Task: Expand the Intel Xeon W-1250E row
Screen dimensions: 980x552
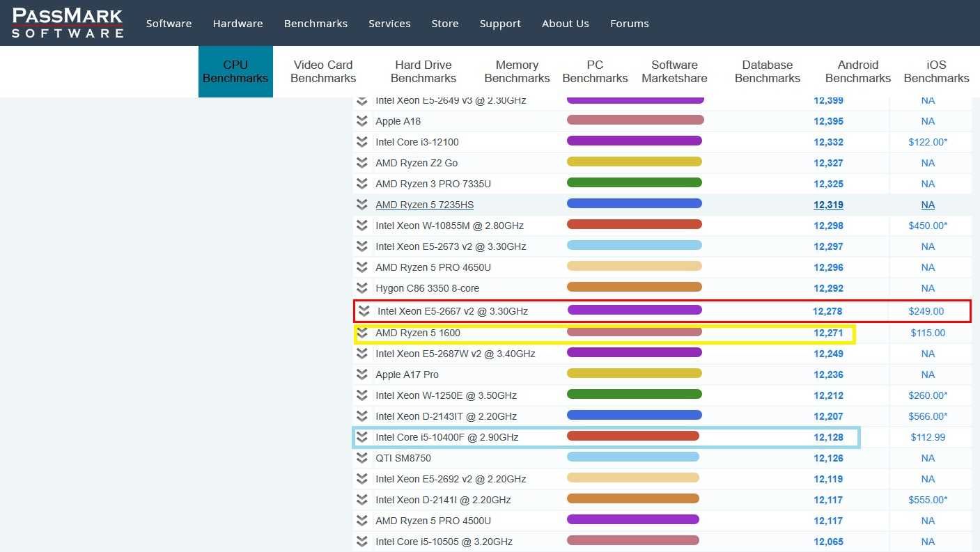Action: click(x=361, y=395)
